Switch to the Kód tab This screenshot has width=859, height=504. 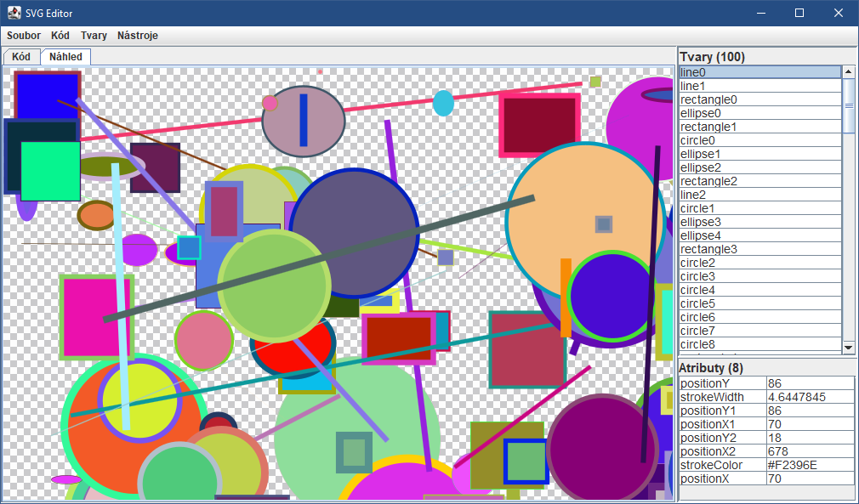21,57
